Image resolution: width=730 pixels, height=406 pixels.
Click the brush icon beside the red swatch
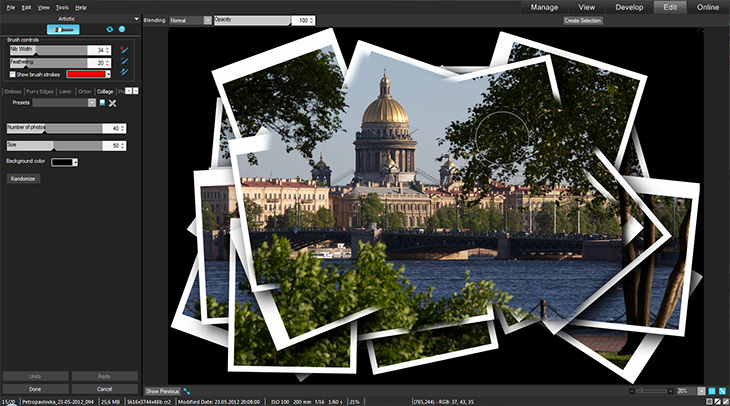pyautogui.click(x=124, y=72)
